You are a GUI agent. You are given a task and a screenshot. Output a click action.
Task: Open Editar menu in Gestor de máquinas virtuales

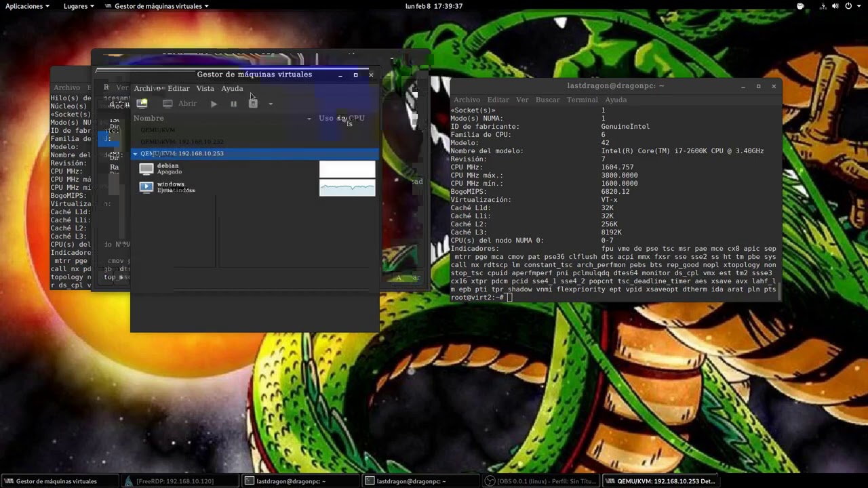coord(178,88)
